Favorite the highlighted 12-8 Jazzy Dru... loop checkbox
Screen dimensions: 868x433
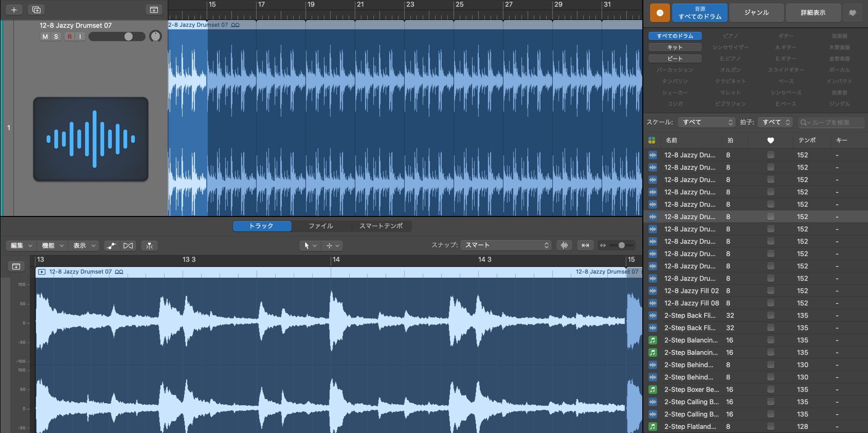771,216
